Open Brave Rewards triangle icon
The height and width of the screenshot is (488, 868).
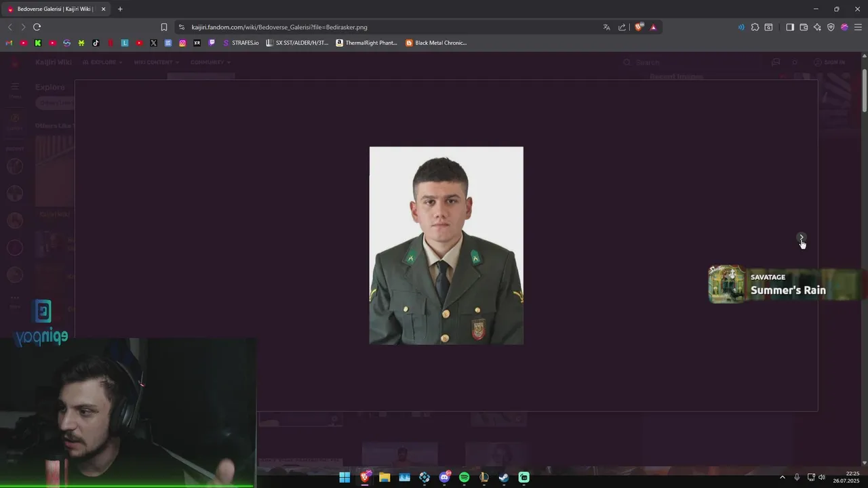tap(653, 27)
